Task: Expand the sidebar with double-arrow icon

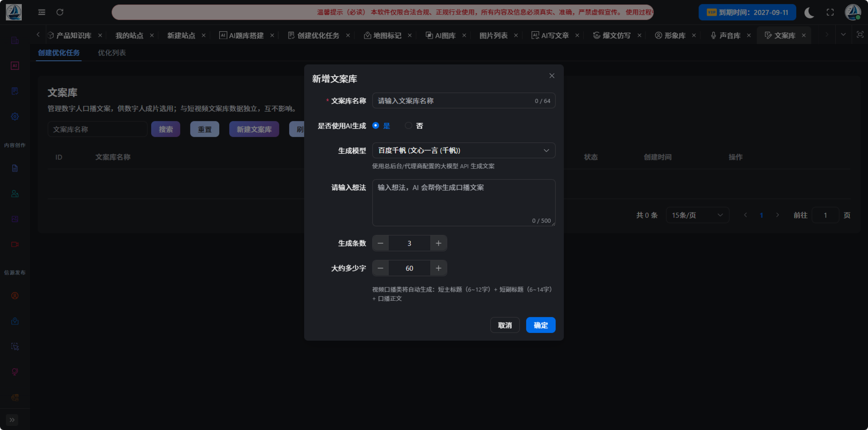Action: pos(12,420)
